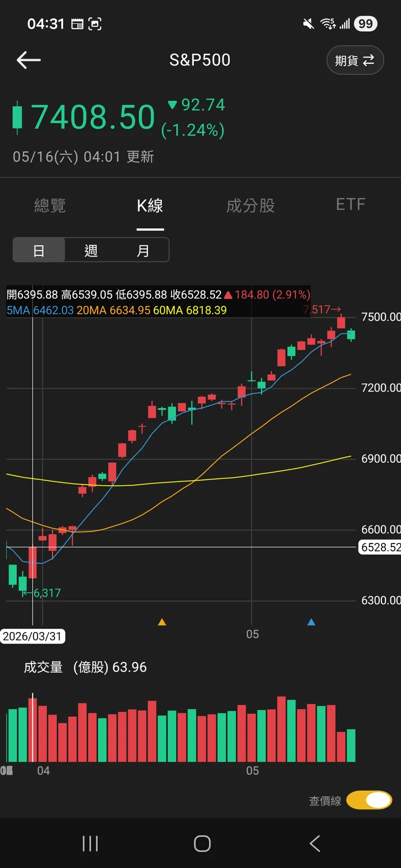Tap the blue triangle chart marker

click(x=311, y=622)
